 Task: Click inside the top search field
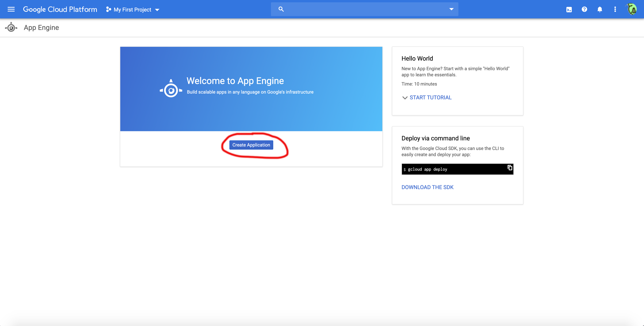pyautogui.click(x=365, y=9)
